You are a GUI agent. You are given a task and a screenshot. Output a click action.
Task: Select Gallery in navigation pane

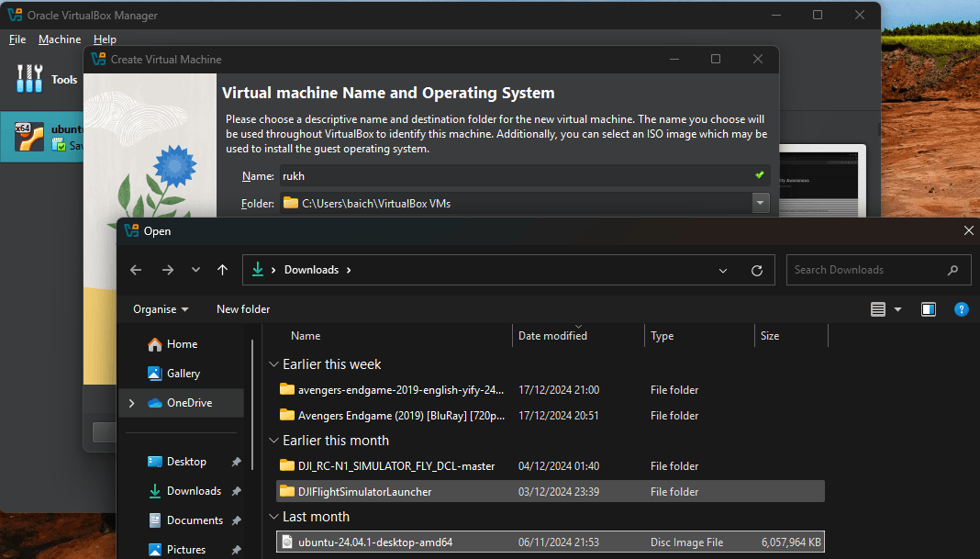pos(182,374)
